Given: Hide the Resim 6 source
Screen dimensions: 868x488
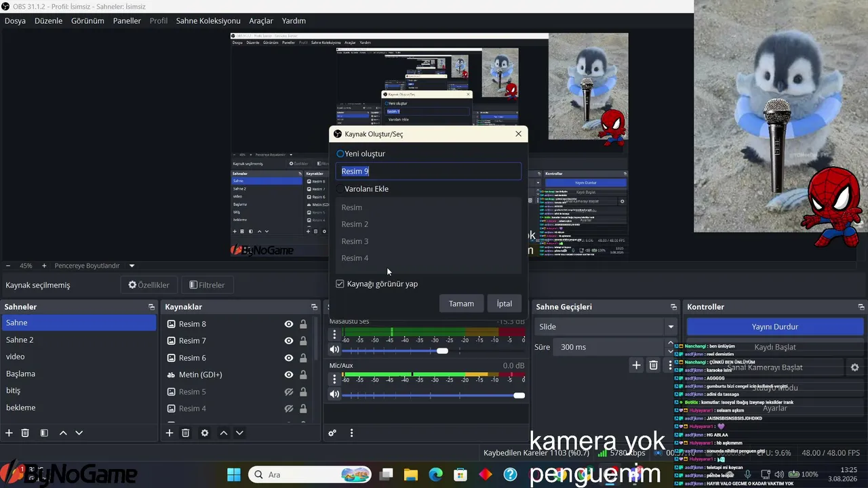Looking at the screenshot, I should pos(288,358).
